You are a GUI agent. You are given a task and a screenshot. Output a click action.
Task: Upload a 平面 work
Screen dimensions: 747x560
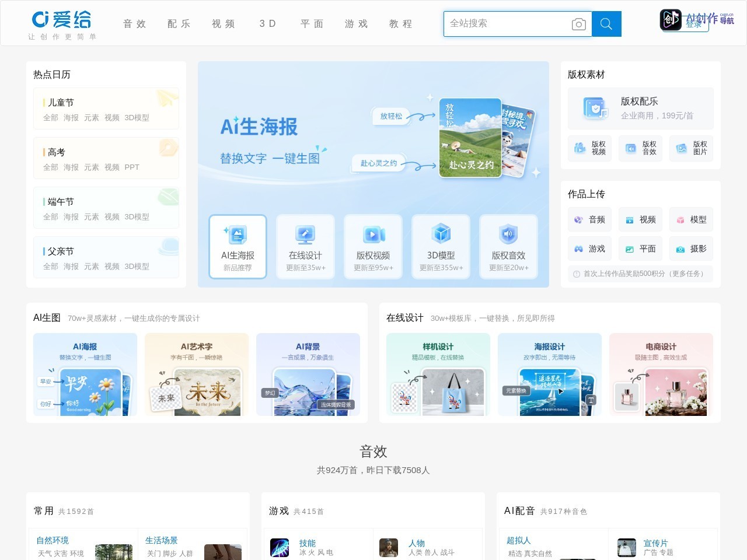coord(640,249)
